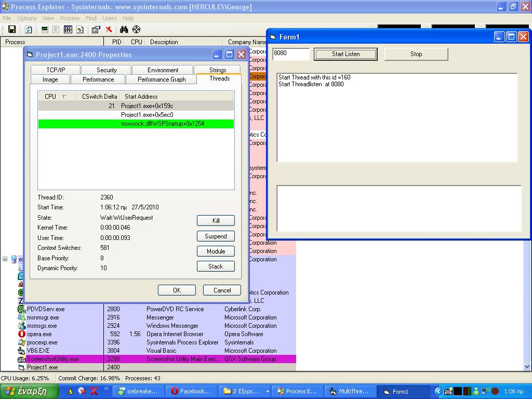Click the VB6.EXE process icon
532x399 pixels.
click(22, 351)
